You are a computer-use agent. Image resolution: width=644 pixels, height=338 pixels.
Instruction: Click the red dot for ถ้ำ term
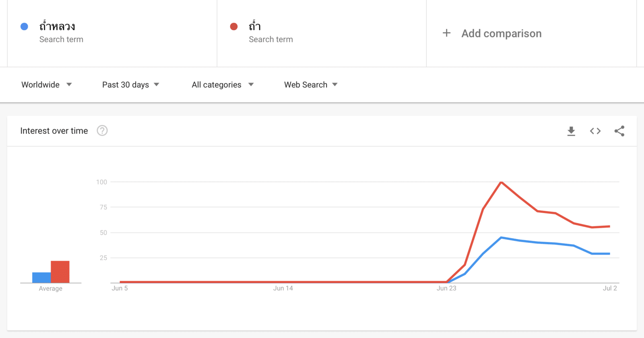click(233, 27)
